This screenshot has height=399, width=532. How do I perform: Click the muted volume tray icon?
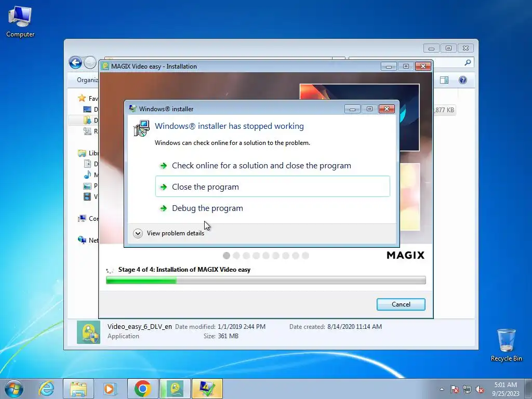click(480, 389)
